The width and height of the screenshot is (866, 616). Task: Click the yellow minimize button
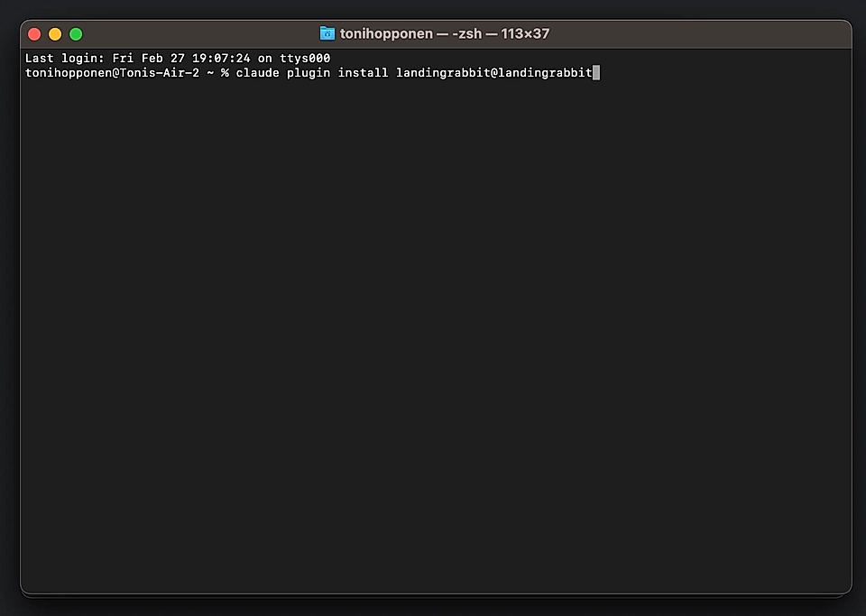click(x=55, y=33)
